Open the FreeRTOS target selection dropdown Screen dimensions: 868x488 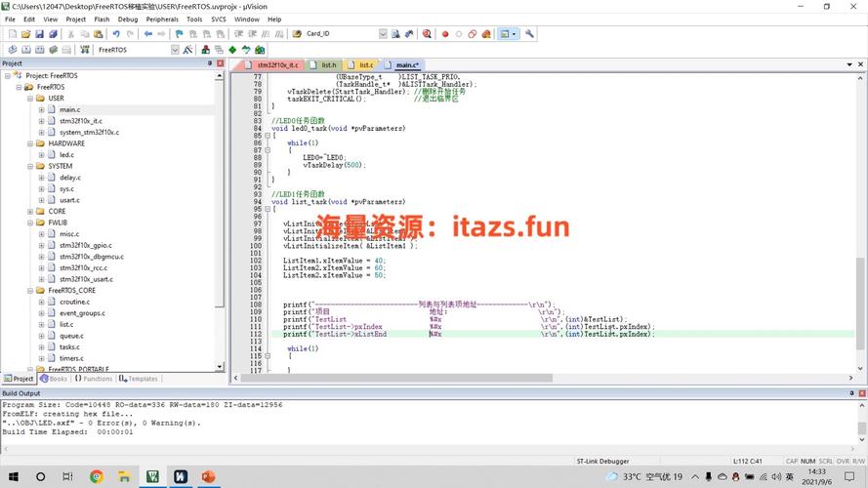coord(175,50)
